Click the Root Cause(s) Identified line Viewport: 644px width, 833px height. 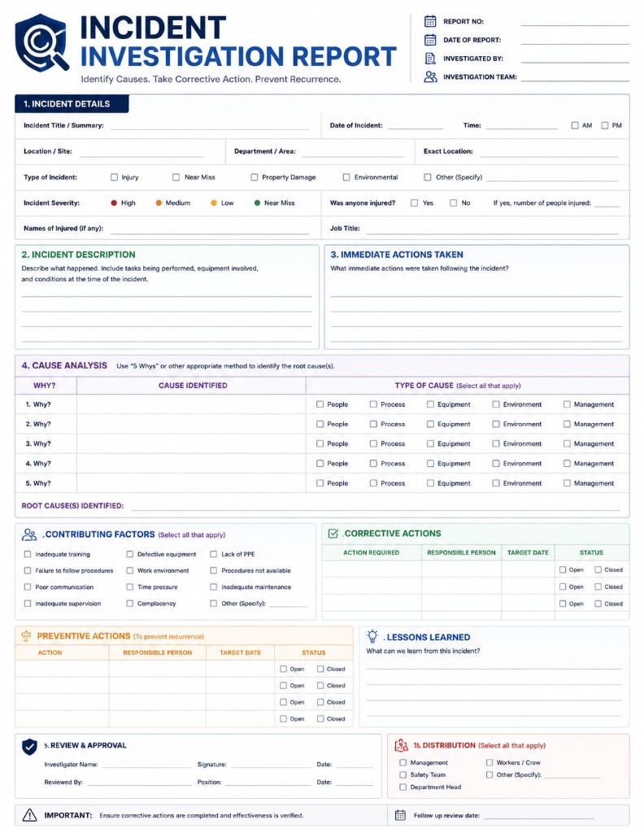[376, 506]
